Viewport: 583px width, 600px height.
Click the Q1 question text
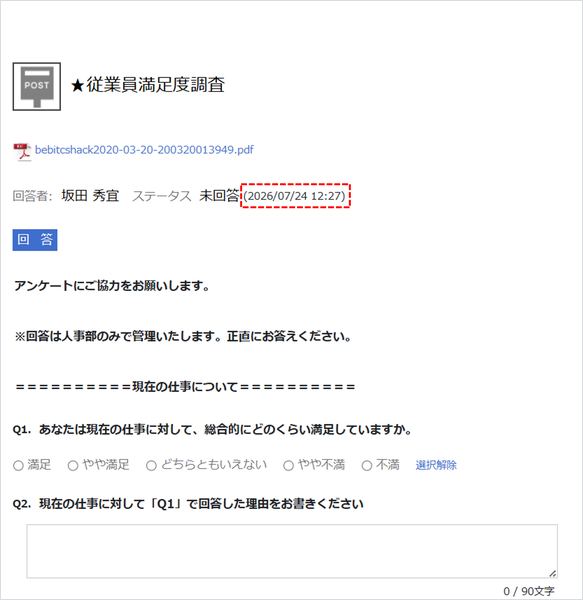coord(212,429)
